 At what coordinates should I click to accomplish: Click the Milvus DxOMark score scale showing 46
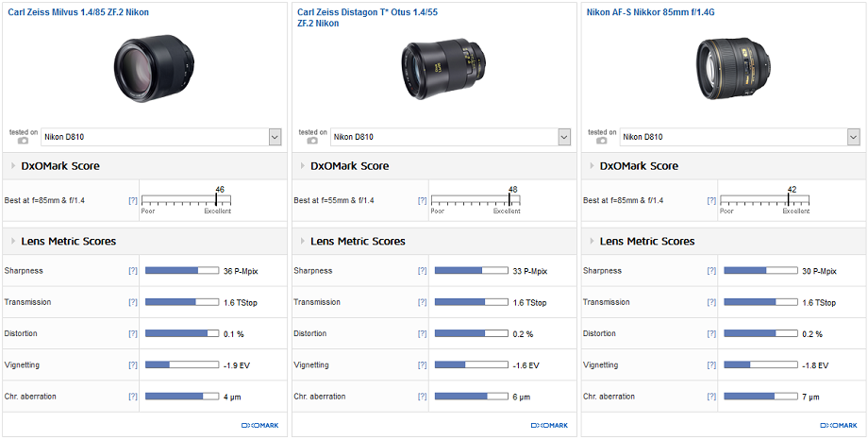(x=186, y=200)
